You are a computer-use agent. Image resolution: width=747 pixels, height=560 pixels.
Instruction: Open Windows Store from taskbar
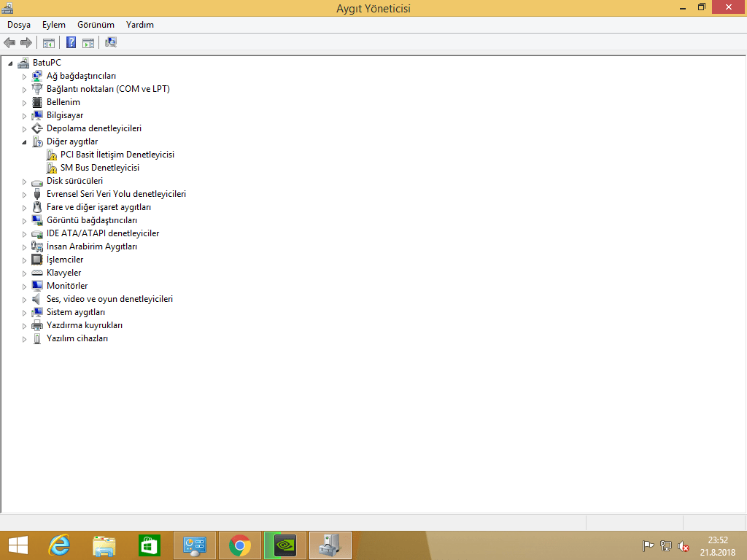tap(150, 545)
